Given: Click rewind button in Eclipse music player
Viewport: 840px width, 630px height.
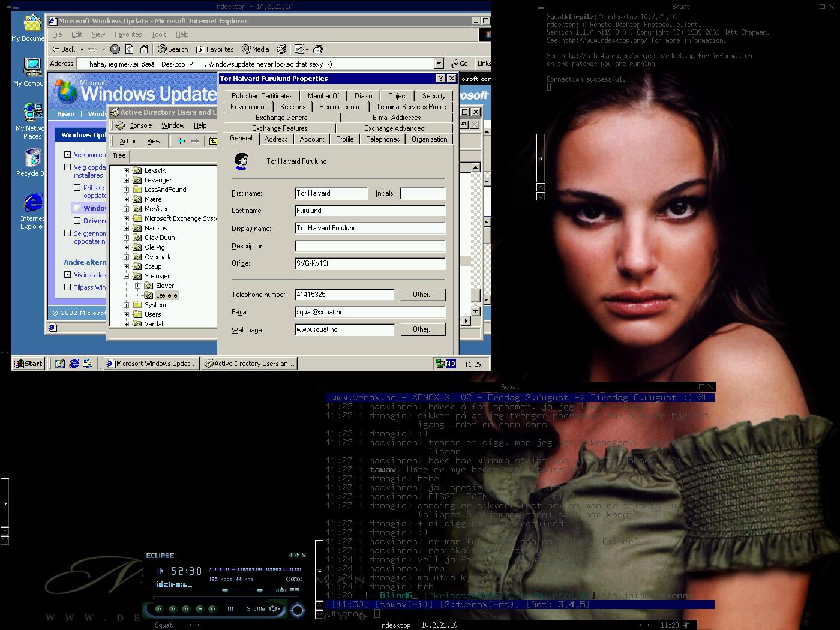Looking at the screenshot, I should click(159, 609).
